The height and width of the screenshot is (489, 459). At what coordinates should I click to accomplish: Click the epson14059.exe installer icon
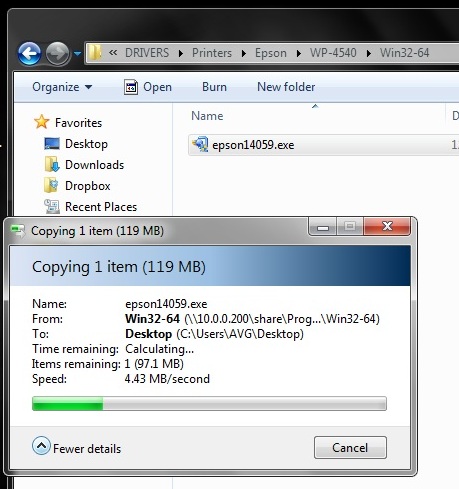tap(200, 144)
